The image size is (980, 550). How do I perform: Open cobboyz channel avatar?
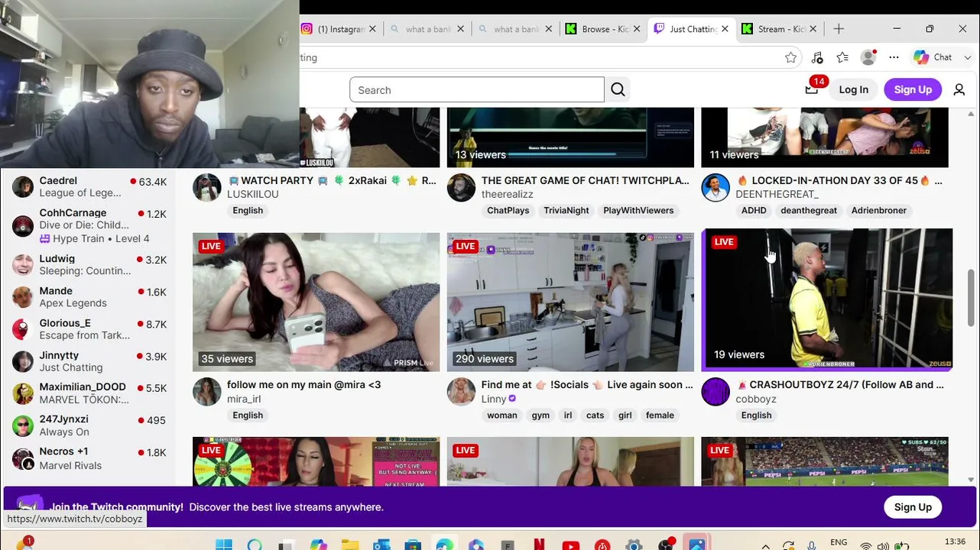click(716, 392)
